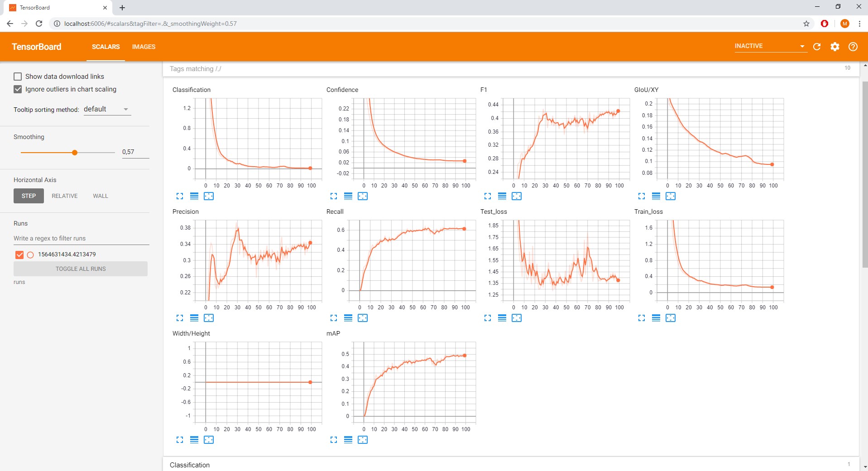
Task: Open TensorBoard settings with the gear icon
Action: coord(835,47)
